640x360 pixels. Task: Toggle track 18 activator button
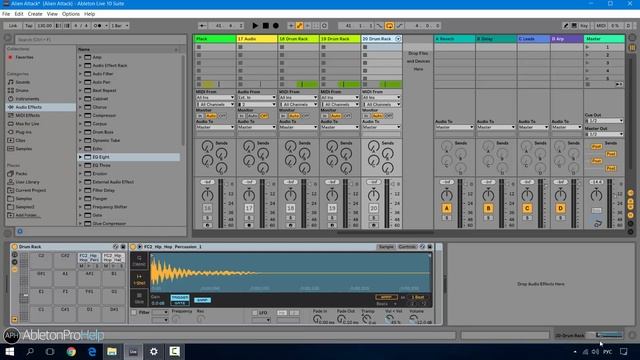[x=291, y=209]
